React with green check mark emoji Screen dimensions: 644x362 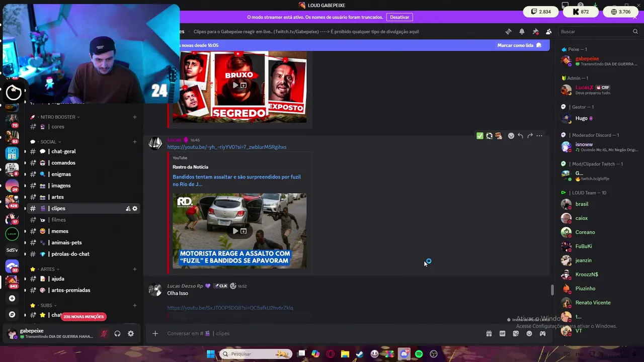[x=479, y=136]
